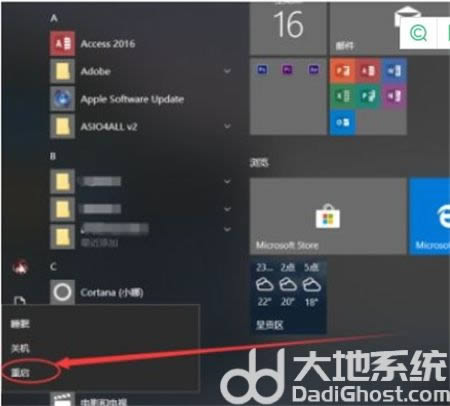Screen dimensions: 450x406
Task: Launch Photoshop from the Adobe tile group
Action: (262, 70)
